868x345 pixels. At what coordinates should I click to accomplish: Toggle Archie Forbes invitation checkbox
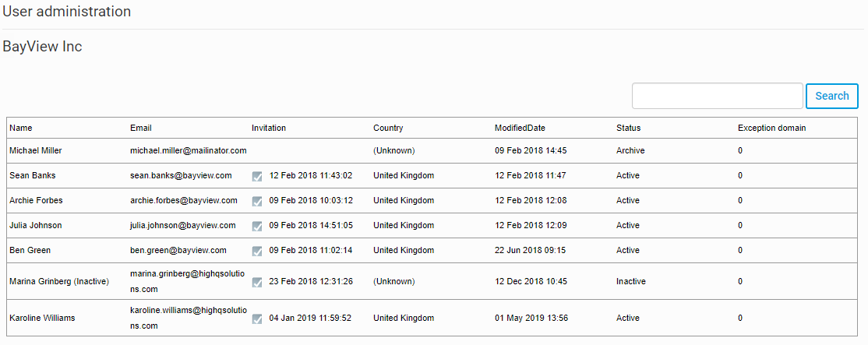pyautogui.click(x=257, y=202)
